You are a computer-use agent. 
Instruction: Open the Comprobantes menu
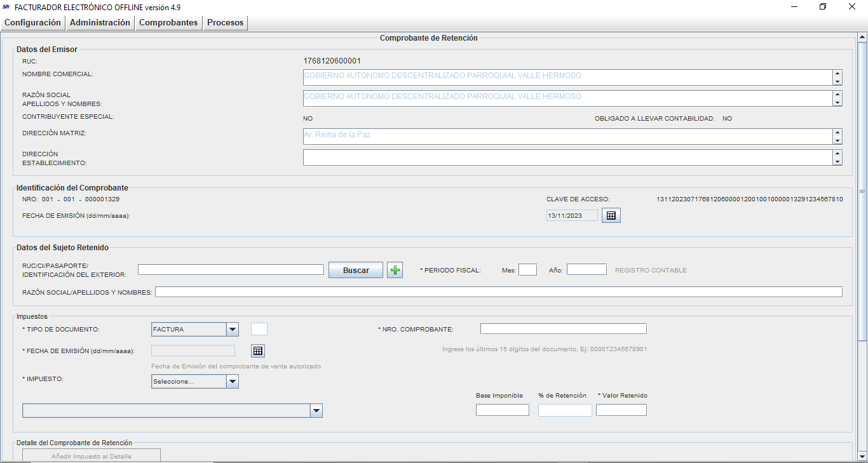pyautogui.click(x=168, y=23)
